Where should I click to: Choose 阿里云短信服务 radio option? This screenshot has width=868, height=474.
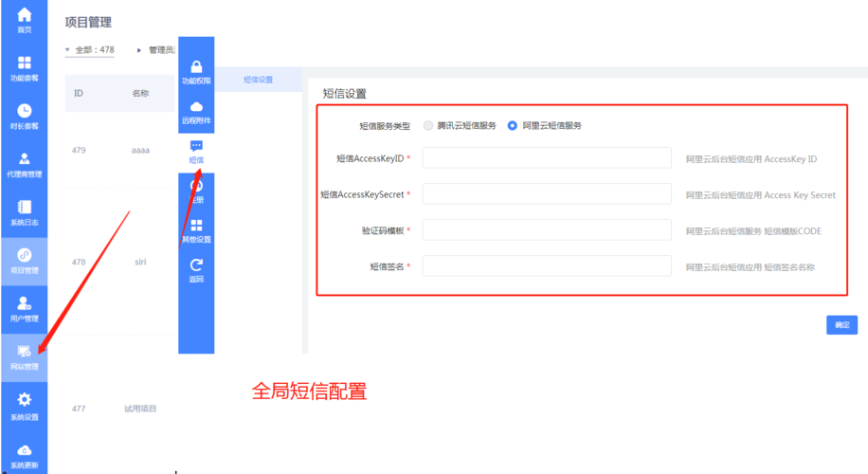click(512, 126)
